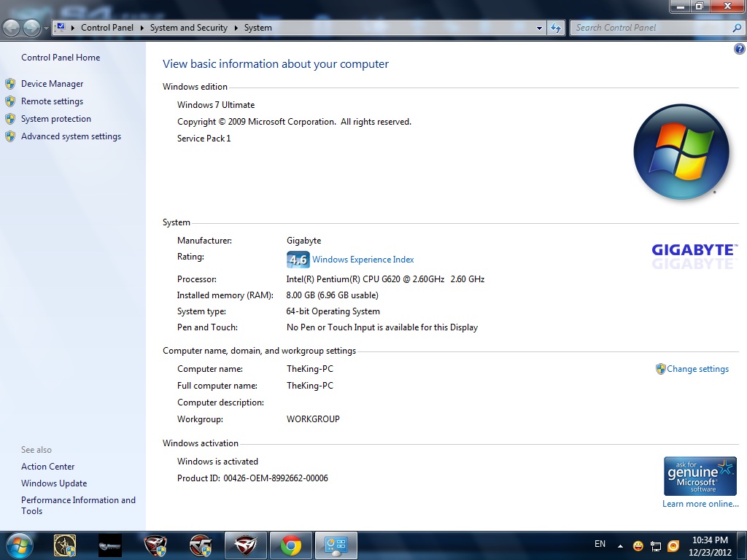Expand the breadcrumb arrow after System and Security
Viewport: 747px width, 560px height.
coord(236,28)
